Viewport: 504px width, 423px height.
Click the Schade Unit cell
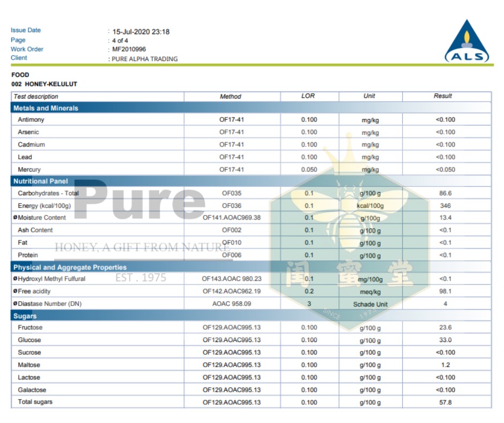click(370, 304)
